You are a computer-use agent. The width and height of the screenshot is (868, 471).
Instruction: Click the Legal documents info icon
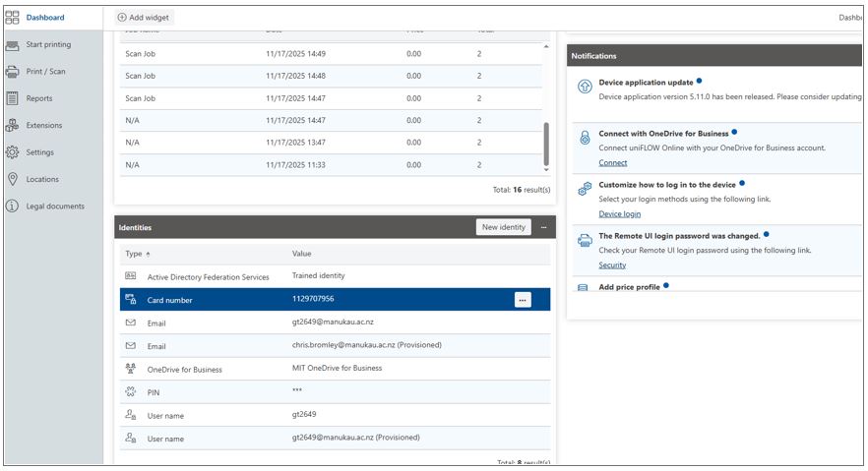[x=13, y=206]
